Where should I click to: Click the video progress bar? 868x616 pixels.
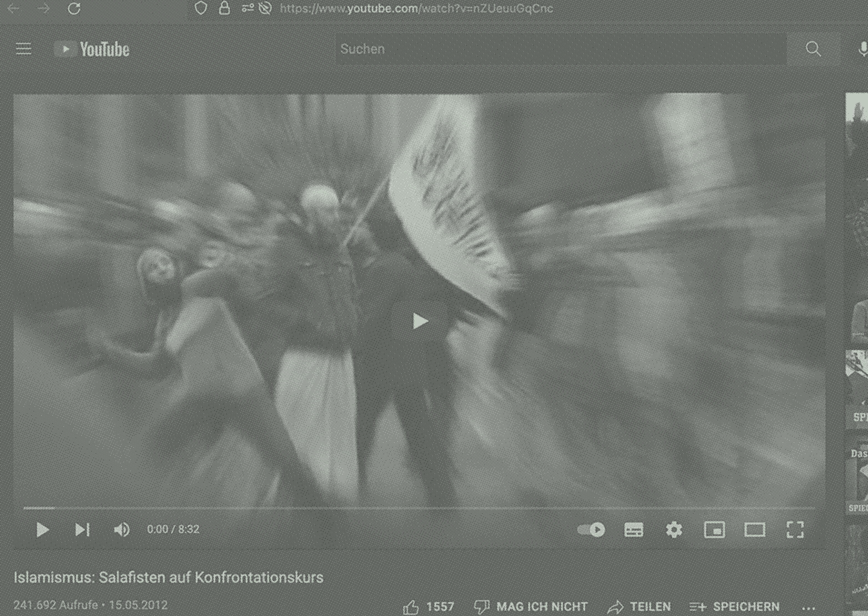point(417,508)
